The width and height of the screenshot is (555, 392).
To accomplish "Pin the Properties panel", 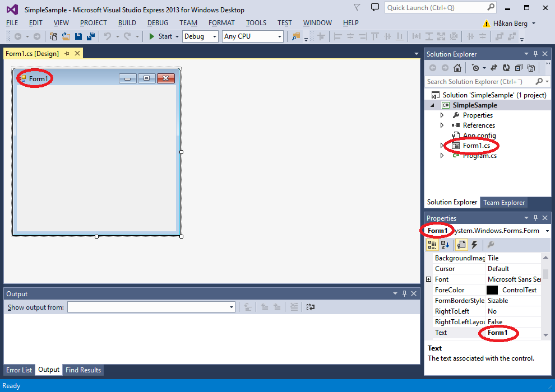I will [535, 218].
